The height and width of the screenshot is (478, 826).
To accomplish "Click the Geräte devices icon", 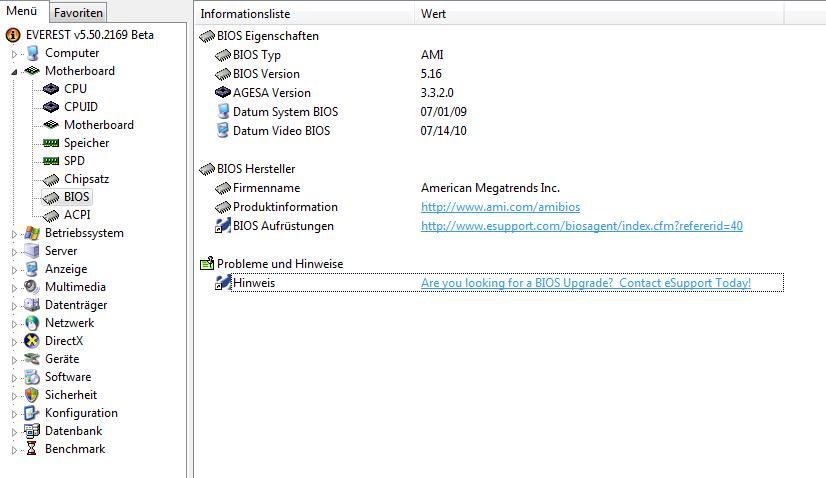I will (x=32, y=359).
